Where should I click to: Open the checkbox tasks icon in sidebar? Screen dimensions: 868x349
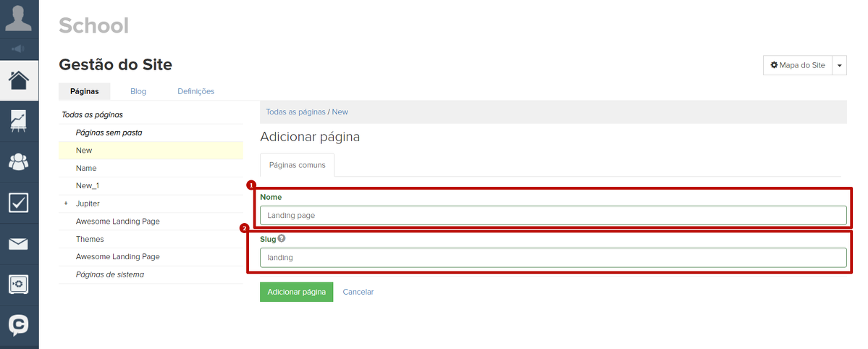[19, 203]
